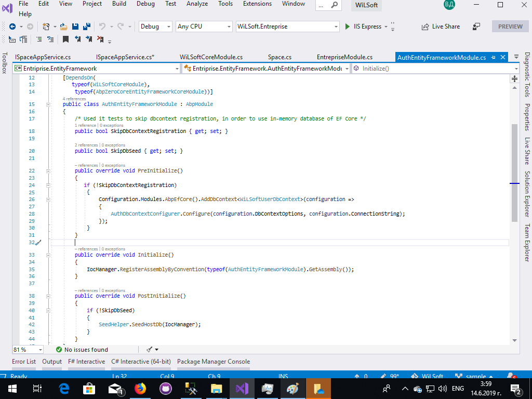532x399 pixels.
Task: Click the Windows Start button
Action: [x=12, y=389]
